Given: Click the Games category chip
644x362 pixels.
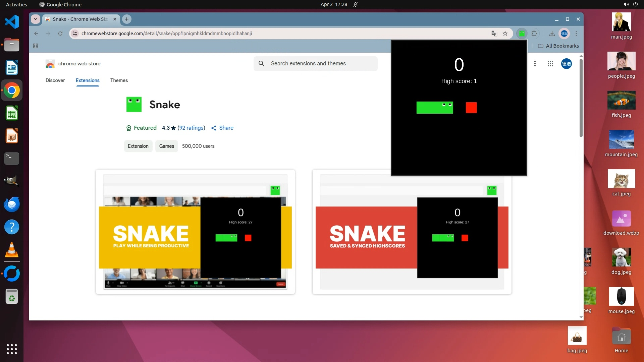Looking at the screenshot, I should [166, 146].
